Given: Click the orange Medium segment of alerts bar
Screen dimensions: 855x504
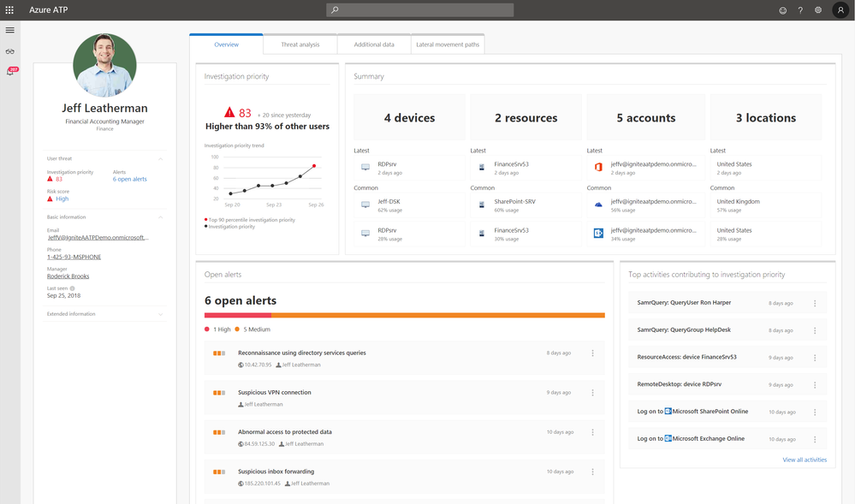Looking at the screenshot, I should [x=438, y=315].
